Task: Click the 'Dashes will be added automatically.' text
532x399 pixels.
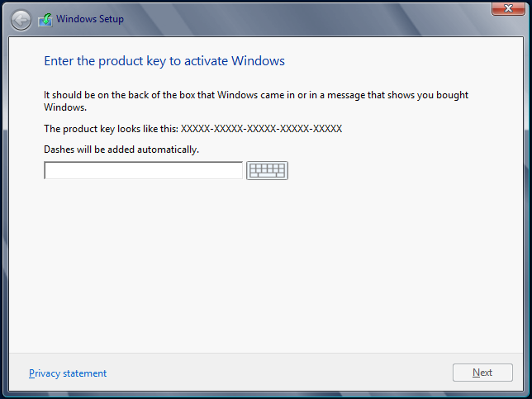Action: 121,150
